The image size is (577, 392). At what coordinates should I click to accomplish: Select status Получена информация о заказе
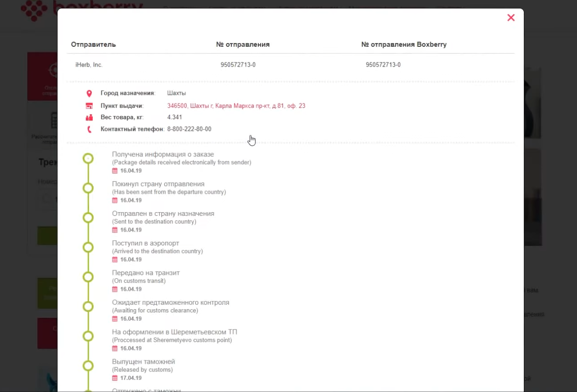[x=163, y=155]
